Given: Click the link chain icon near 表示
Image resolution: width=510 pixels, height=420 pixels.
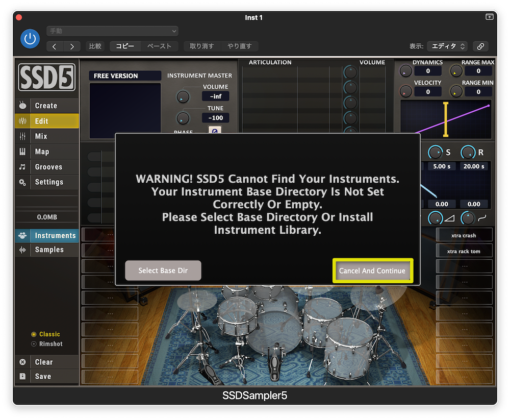Looking at the screenshot, I should point(480,46).
